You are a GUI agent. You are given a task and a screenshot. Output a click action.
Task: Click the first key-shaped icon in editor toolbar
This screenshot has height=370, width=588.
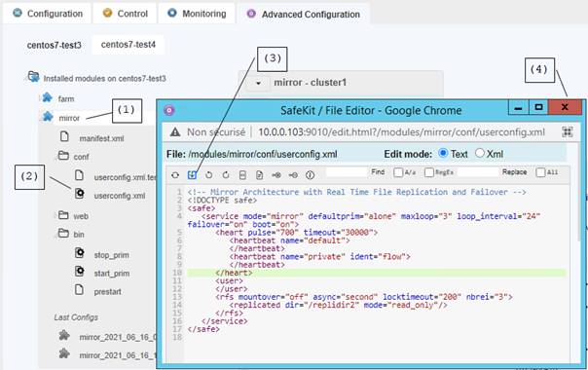(276, 175)
